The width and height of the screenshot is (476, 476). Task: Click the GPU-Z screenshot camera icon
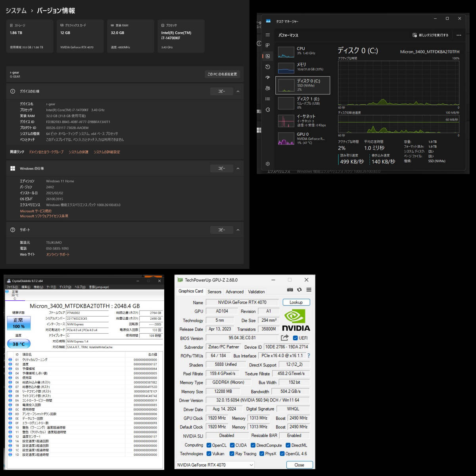coord(290,290)
